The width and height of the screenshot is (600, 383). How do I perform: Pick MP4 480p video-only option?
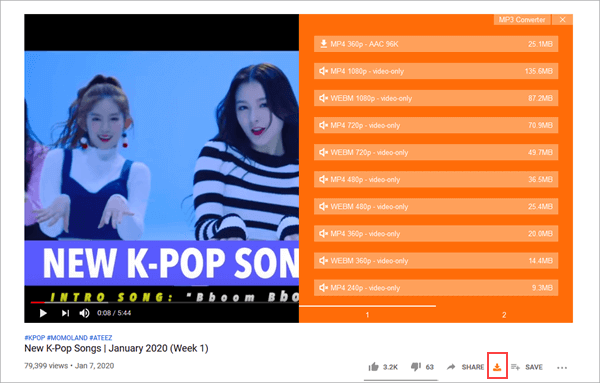click(x=436, y=179)
